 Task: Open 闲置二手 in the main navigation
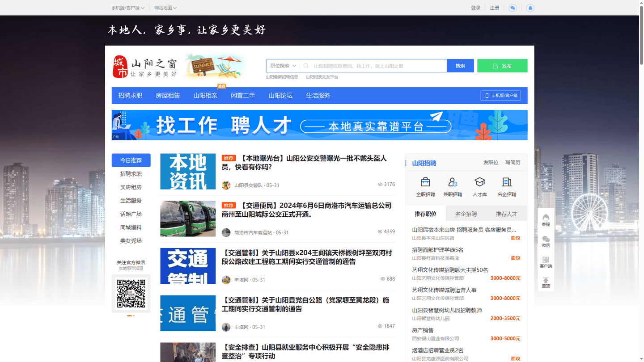point(243,95)
